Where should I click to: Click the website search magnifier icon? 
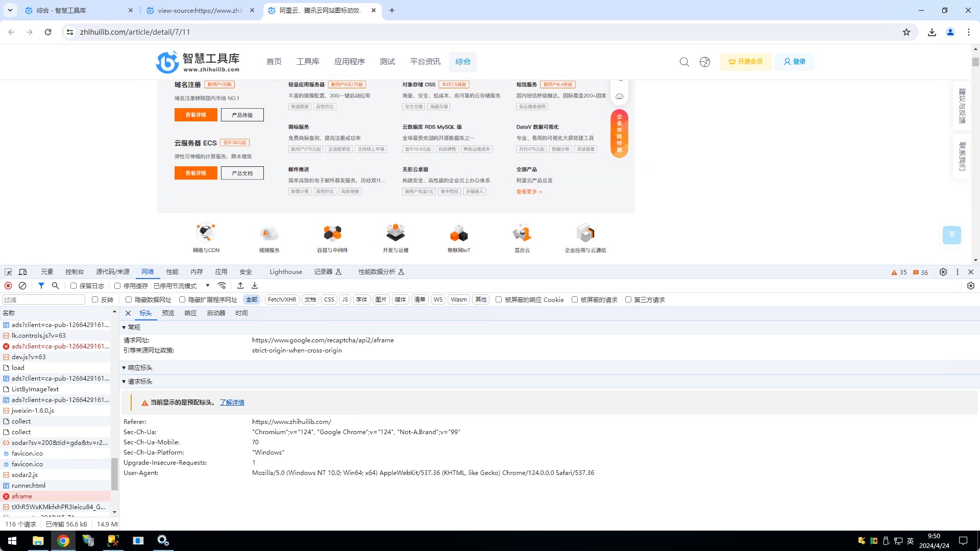click(684, 62)
